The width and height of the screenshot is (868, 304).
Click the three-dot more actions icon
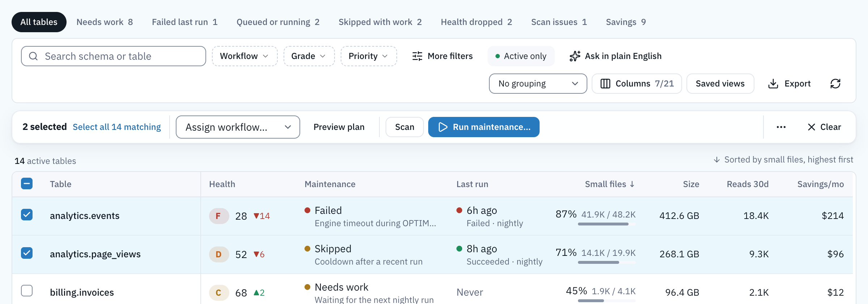click(781, 127)
